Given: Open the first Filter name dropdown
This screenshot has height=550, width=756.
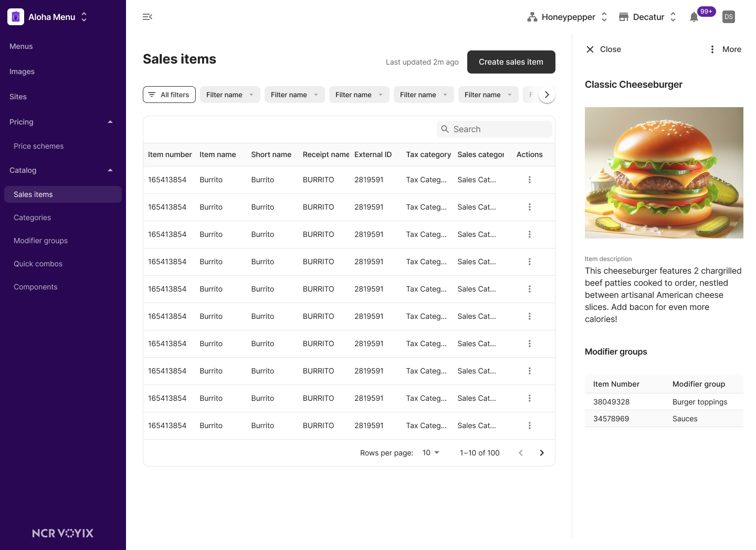Looking at the screenshot, I should click(230, 95).
